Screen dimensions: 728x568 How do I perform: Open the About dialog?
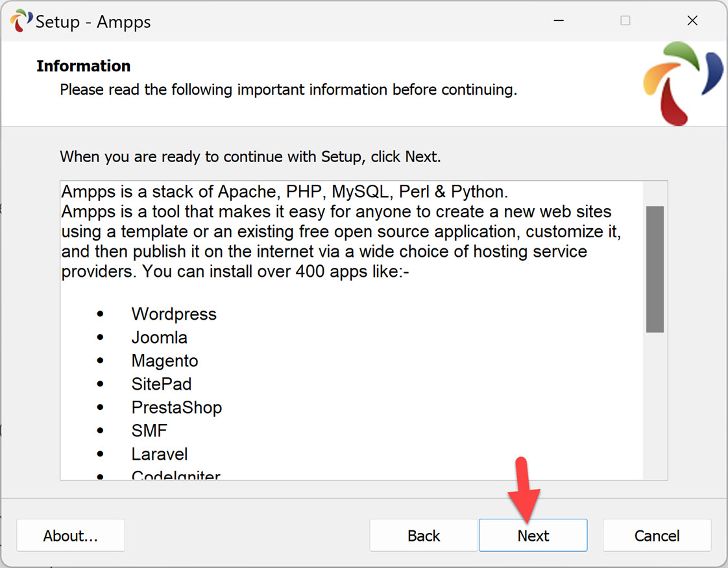[x=70, y=535]
